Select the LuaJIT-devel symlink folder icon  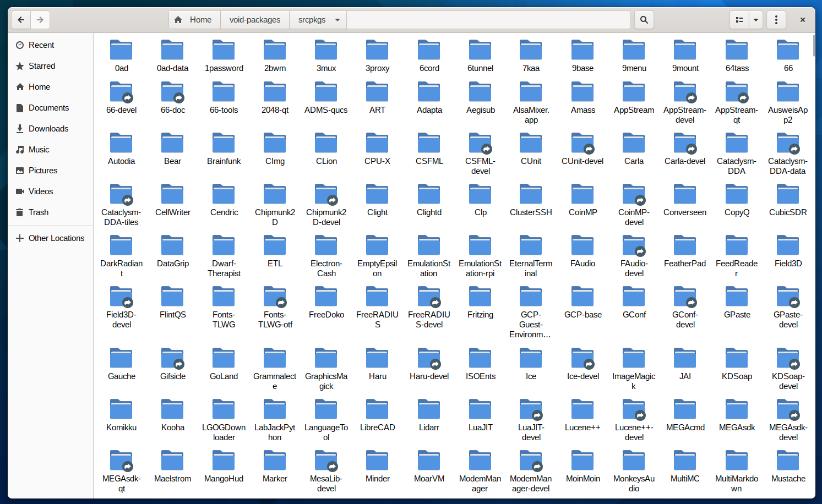point(531,409)
